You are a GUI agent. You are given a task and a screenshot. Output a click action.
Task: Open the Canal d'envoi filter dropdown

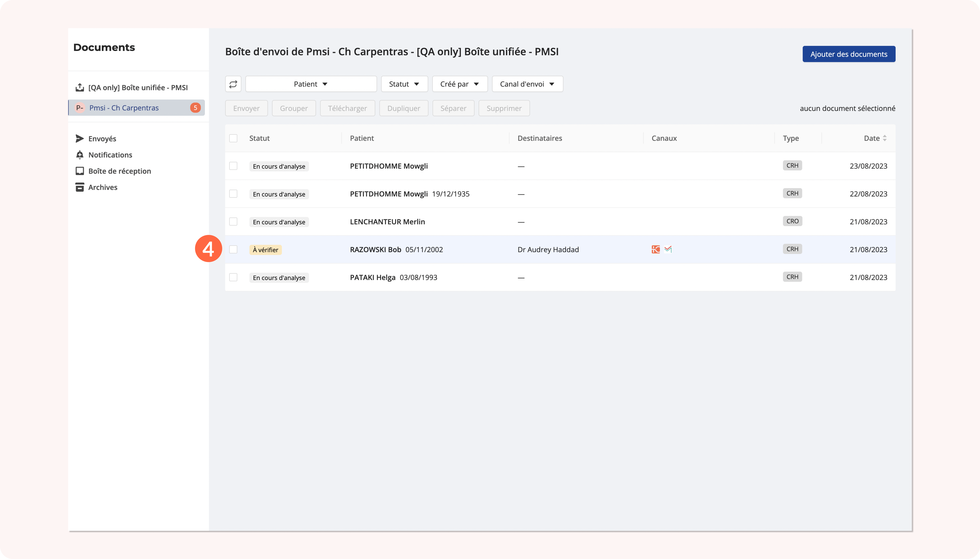click(528, 84)
